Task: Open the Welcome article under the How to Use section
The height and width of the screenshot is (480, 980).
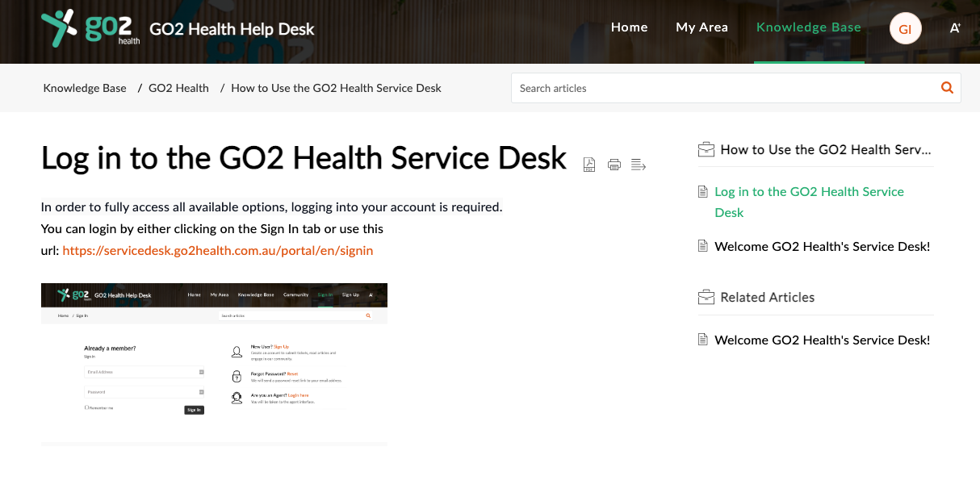Action: pos(823,246)
